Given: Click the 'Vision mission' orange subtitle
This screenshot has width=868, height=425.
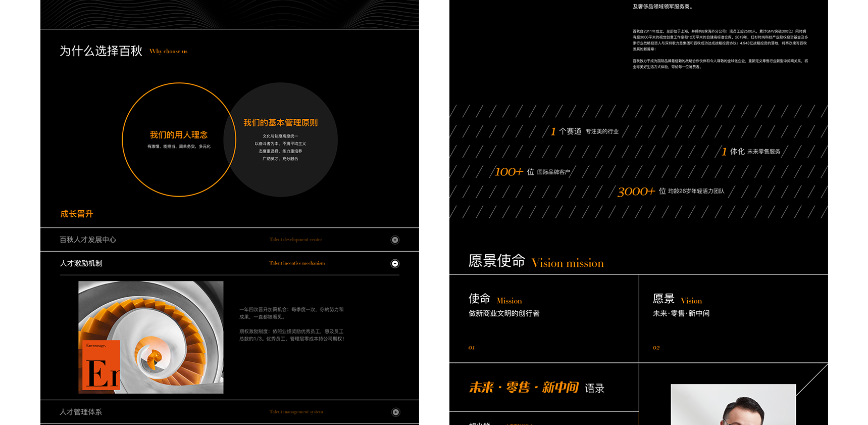Looking at the screenshot, I should 568,263.
